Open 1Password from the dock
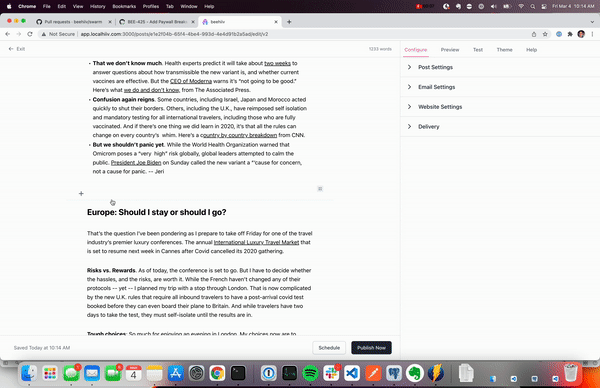This screenshot has width=600, height=388. click(x=269, y=373)
